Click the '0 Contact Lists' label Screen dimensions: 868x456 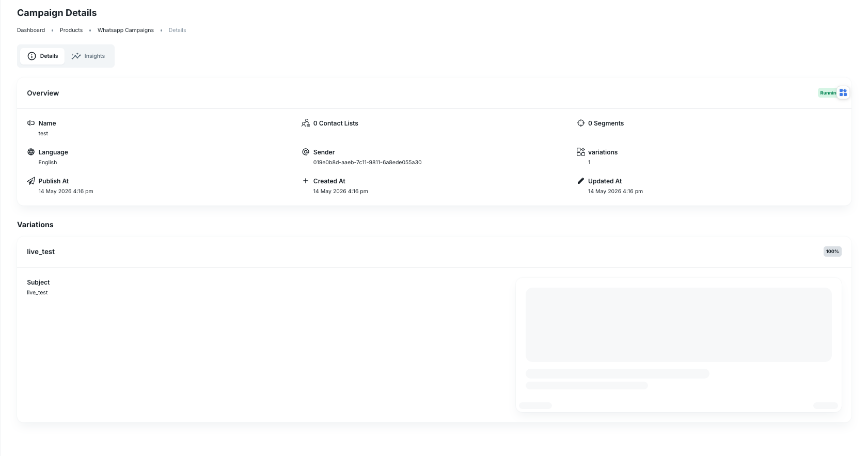tap(336, 123)
